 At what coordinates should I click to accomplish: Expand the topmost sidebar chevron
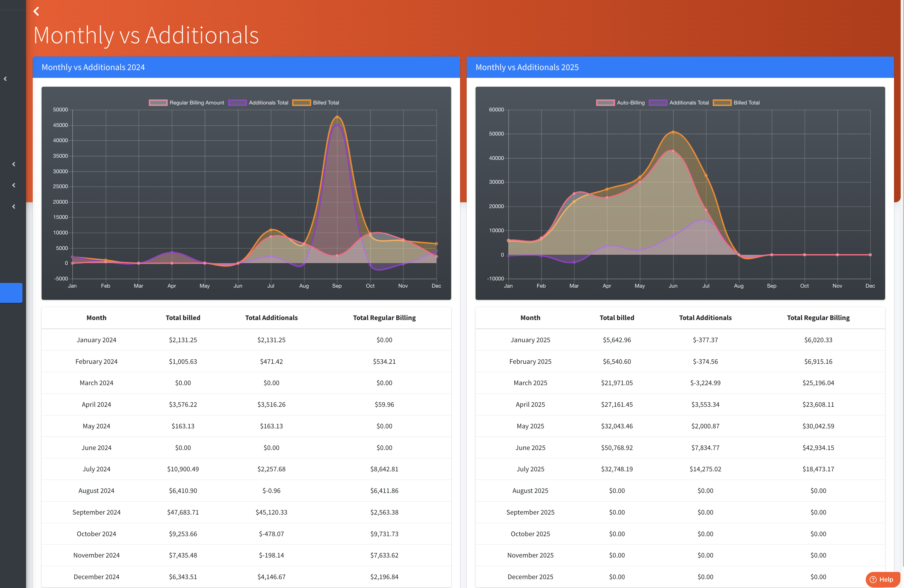[x=5, y=79]
